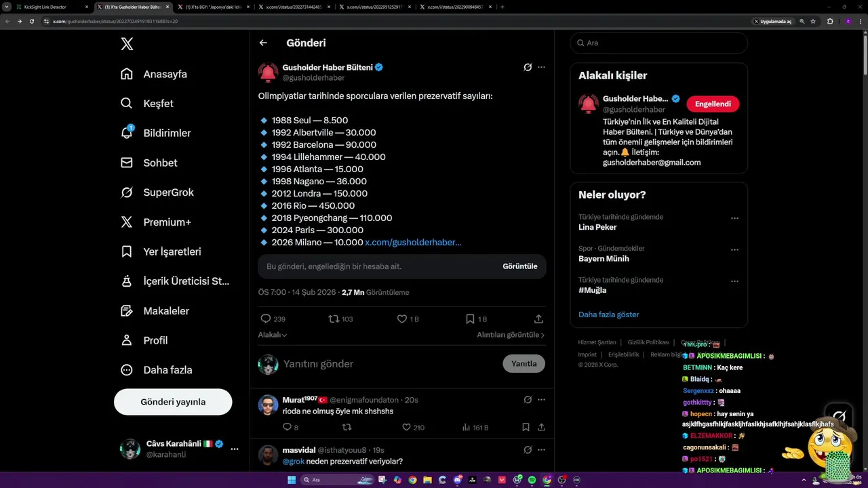868x488 pixels.
Task: Open @grok mention in masvidal reply
Action: 293,462
